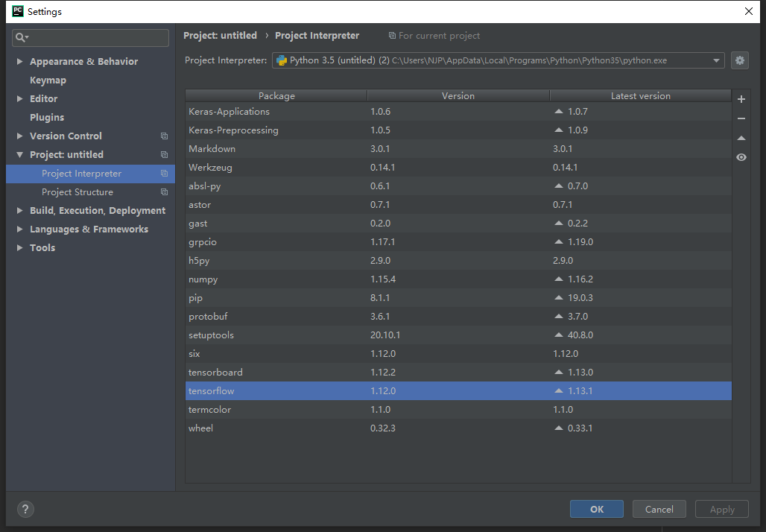Viewport: 766px width, 532px height.
Task: Click the For current project icon
Action: pos(392,36)
